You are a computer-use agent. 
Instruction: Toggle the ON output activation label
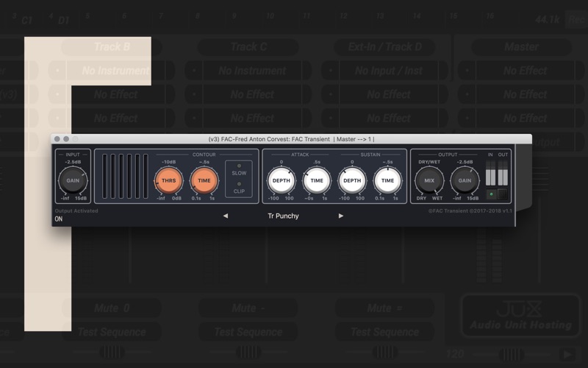59,219
